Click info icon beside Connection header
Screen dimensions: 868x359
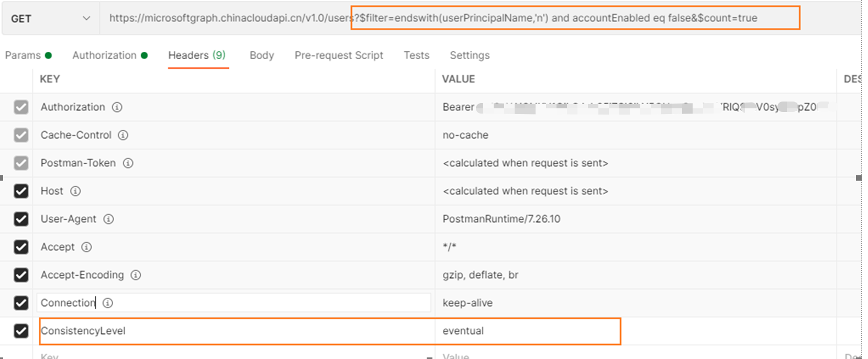click(x=108, y=303)
